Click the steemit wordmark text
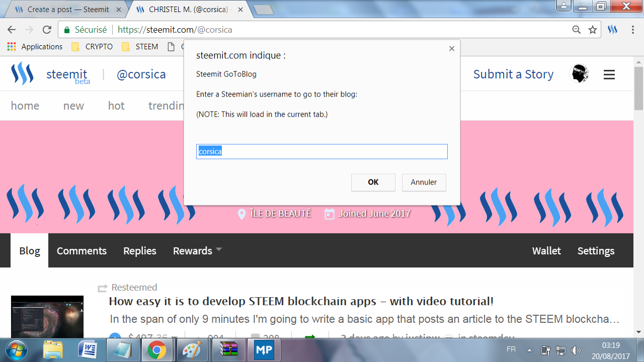The image size is (644, 362). [67, 74]
